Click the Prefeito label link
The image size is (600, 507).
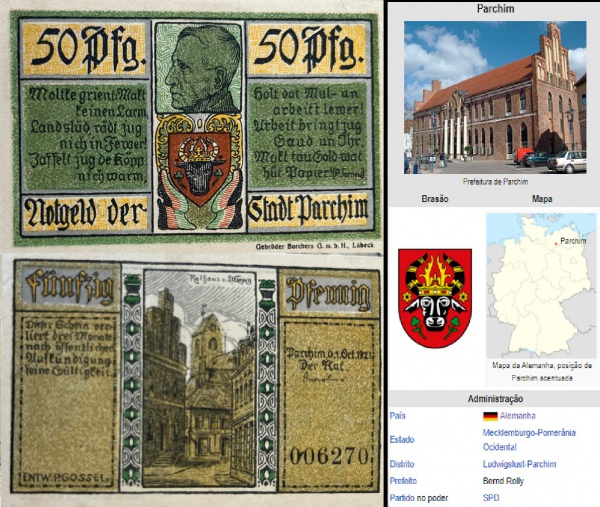pyautogui.click(x=403, y=481)
